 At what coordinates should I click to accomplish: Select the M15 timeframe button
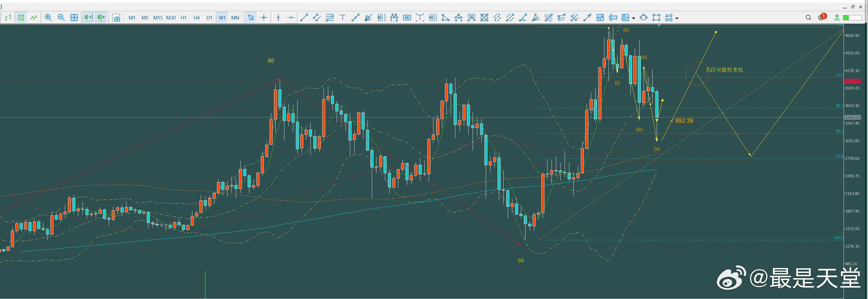[x=158, y=18]
